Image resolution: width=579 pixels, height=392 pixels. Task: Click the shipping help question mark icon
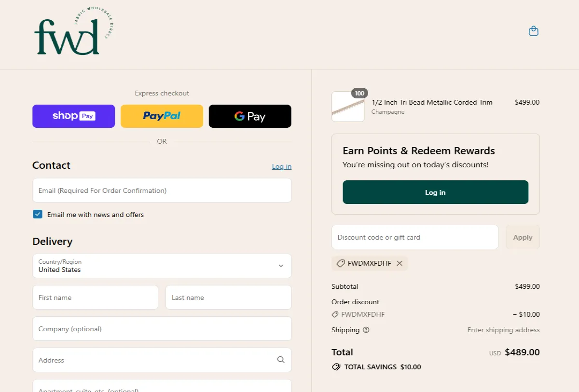pos(366,330)
